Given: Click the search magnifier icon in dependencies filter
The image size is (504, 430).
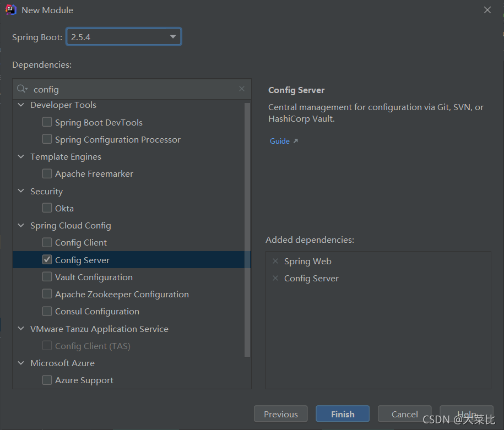Looking at the screenshot, I should point(22,89).
